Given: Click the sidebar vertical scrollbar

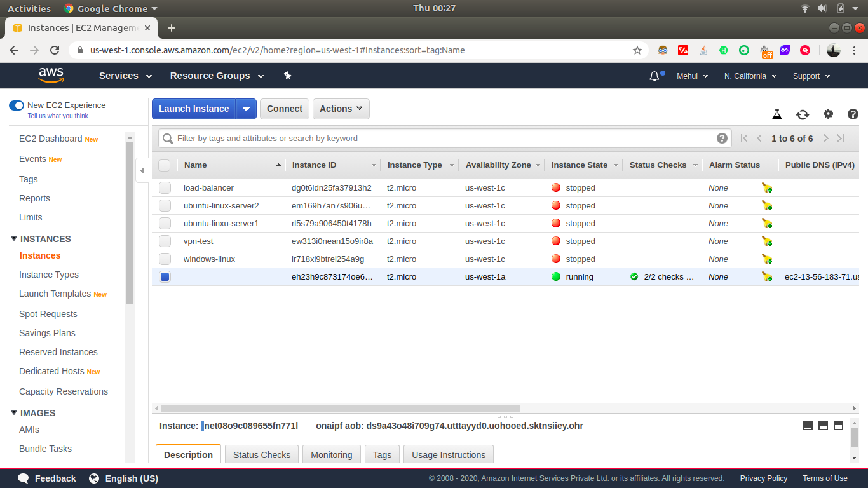Looking at the screenshot, I should (x=130, y=222).
